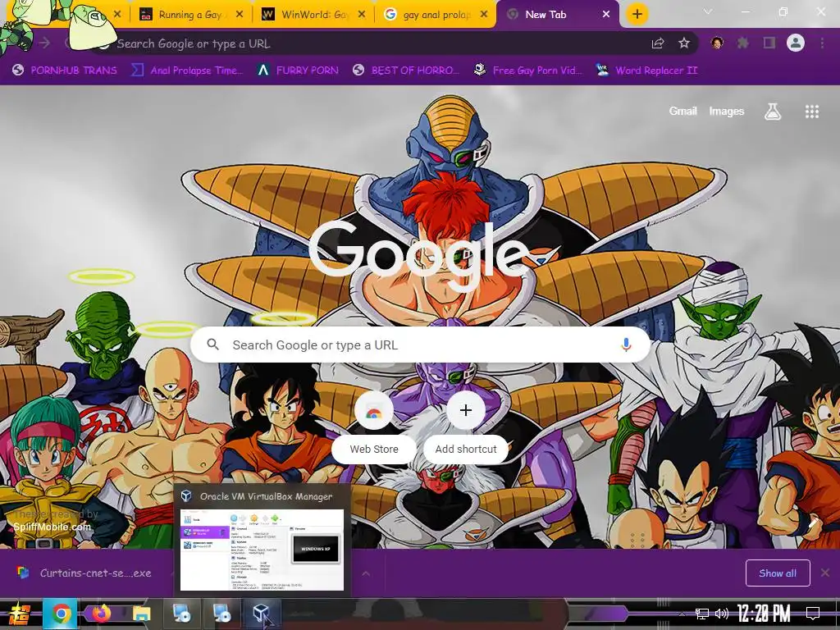
Task: Click the center Google search box
Action: 421,345
